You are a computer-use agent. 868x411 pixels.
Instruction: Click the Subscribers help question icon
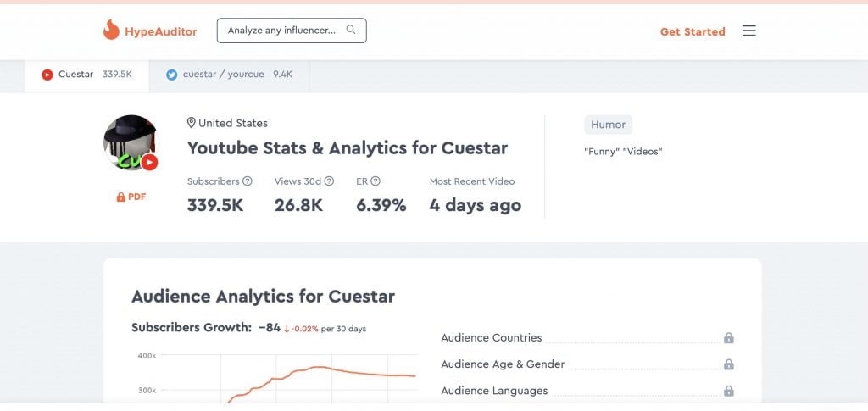point(248,181)
